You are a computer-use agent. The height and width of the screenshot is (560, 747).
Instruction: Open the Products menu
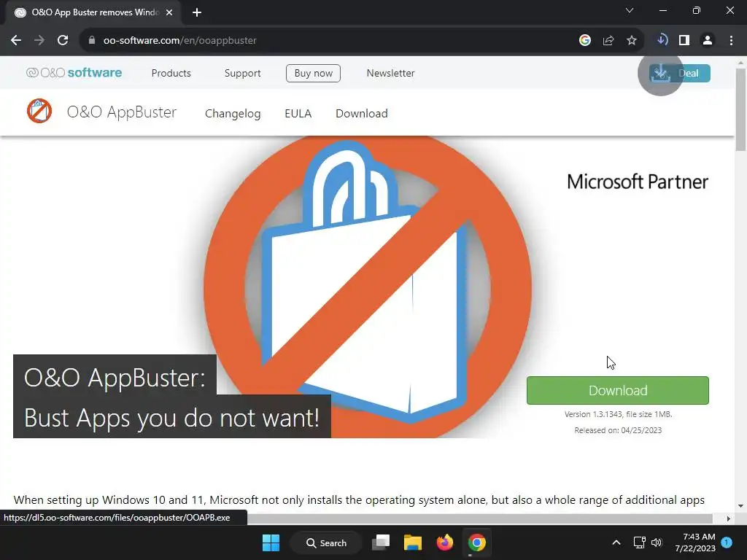[171, 74]
